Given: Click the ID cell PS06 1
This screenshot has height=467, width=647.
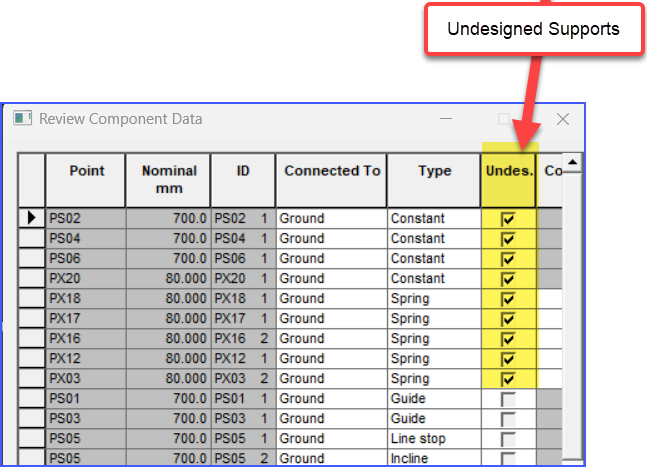Looking at the screenshot, I should click(x=243, y=258).
